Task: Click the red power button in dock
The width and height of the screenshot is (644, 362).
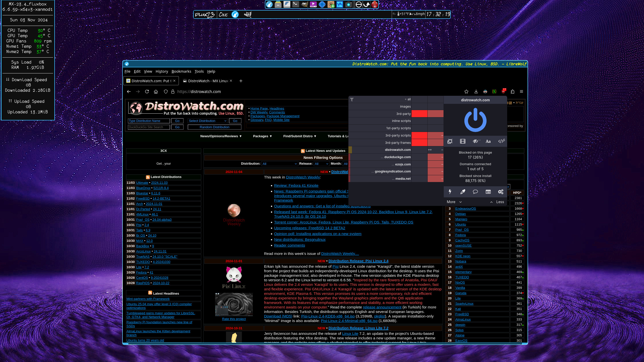Action: 375,4
